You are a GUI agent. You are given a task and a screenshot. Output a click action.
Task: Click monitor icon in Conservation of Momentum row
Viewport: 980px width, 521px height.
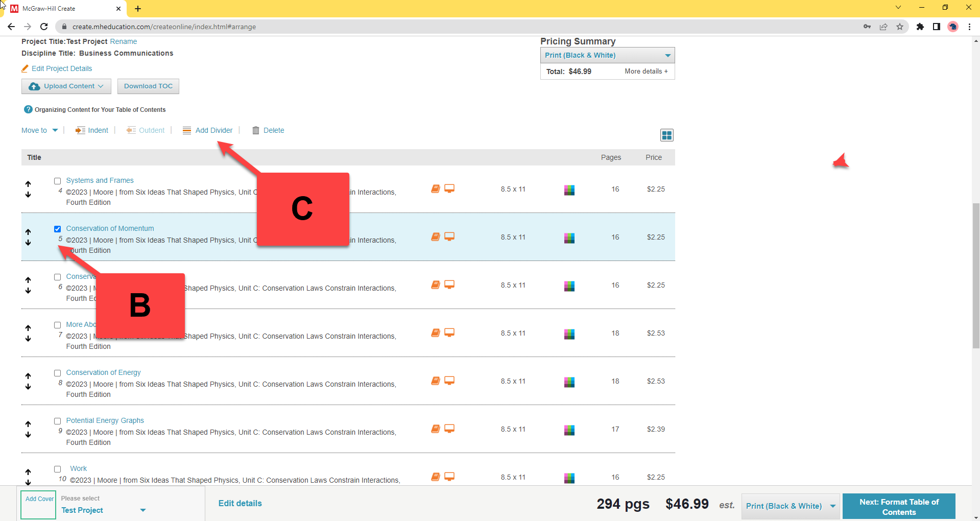[449, 236]
